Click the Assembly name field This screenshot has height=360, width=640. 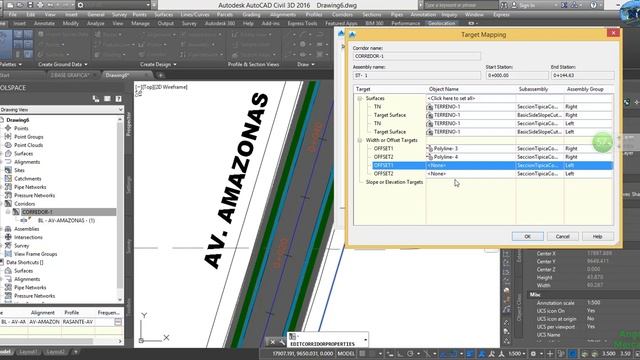pyautogui.click(x=416, y=76)
